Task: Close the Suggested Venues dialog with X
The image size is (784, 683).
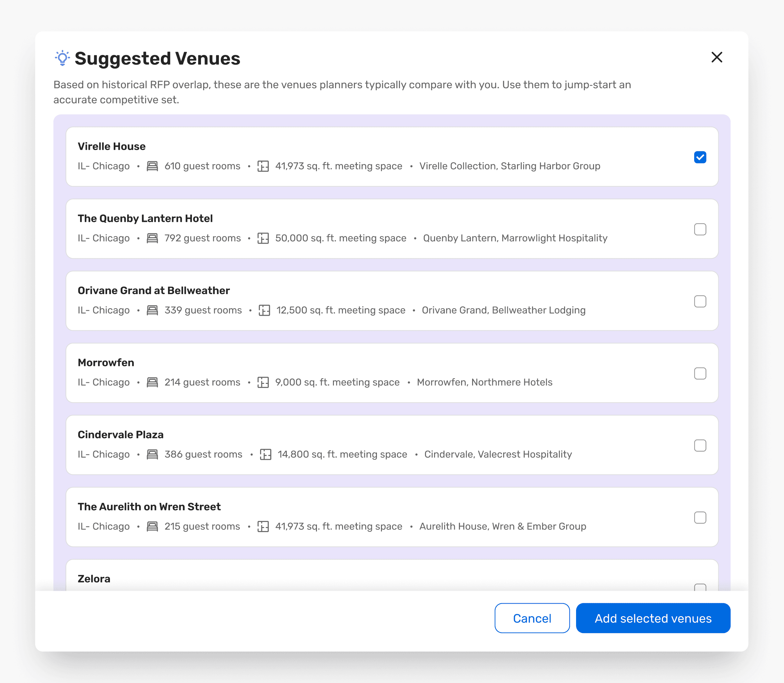Action: 717,57
